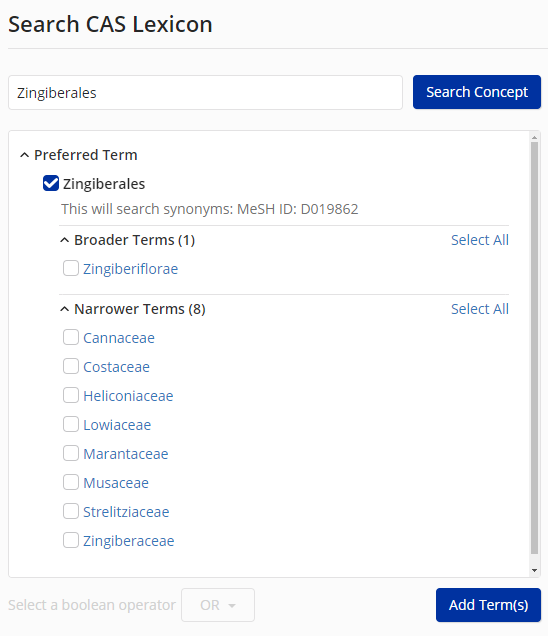
Task: Select All for Narrower Terms
Action: coord(480,309)
